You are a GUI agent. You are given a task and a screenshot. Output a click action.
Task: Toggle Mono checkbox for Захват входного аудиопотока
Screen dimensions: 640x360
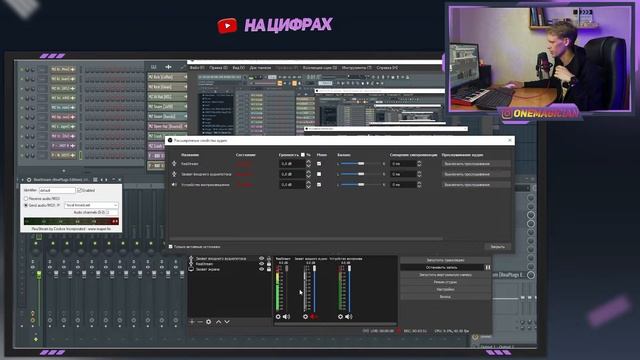point(319,174)
